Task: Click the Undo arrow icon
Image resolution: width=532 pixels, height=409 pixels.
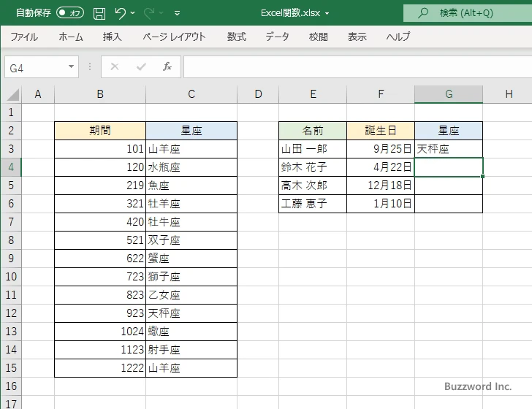Action: tap(120, 13)
